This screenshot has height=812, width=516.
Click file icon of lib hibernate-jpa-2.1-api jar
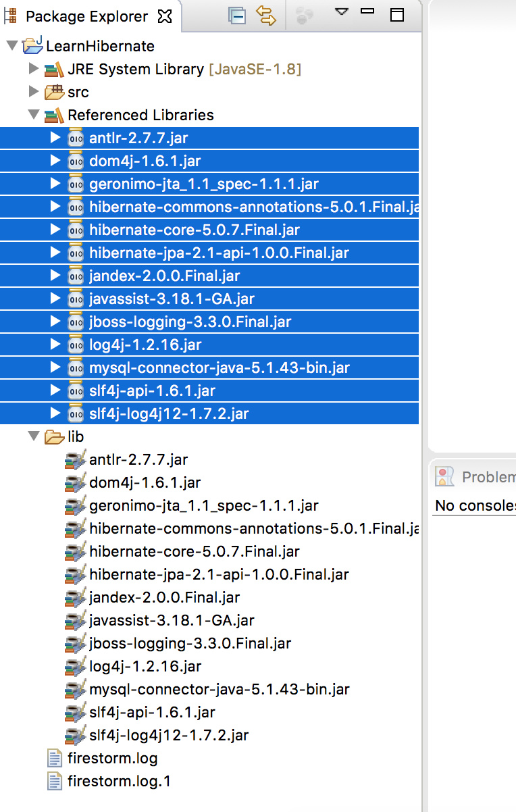(x=75, y=575)
